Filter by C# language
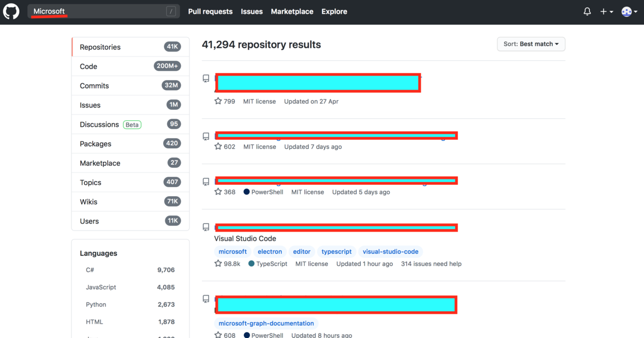Viewport: 644px width, 338px height. pyautogui.click(x=130, y=270)
